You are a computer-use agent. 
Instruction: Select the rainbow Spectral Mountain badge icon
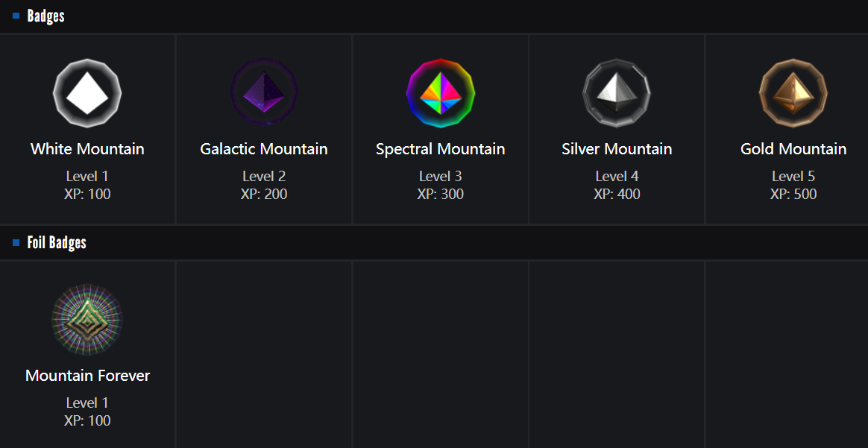(440, 93)
